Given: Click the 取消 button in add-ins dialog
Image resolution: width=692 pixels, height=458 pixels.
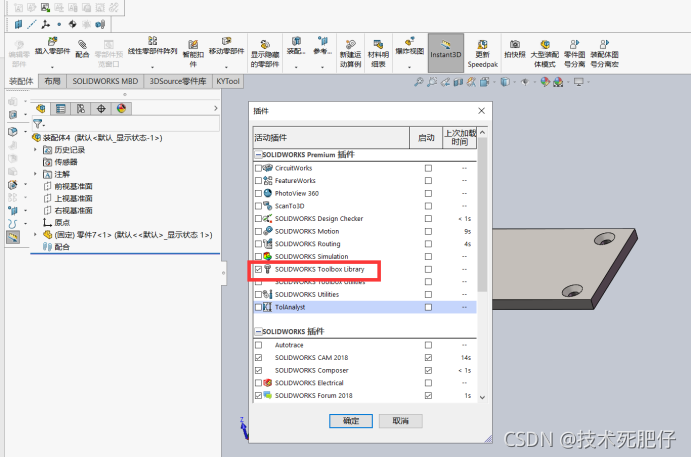Looking at the screenshot, I should pyautogui.click(x=400, y=421).
